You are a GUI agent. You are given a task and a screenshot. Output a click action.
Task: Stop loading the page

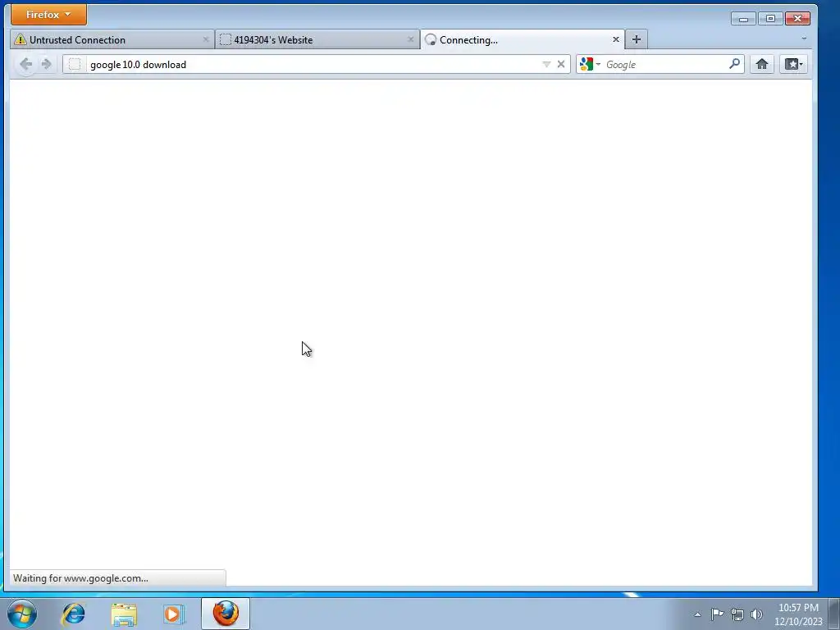point(561,64)
